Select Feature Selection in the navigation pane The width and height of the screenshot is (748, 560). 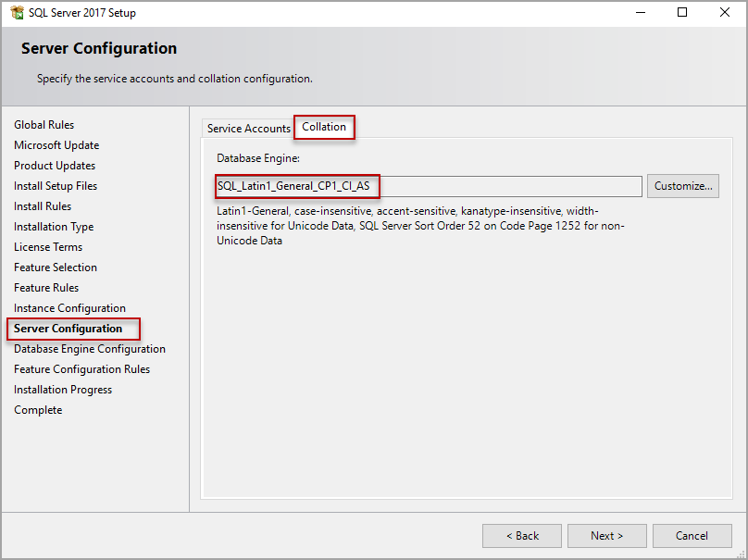coord(55,267)
